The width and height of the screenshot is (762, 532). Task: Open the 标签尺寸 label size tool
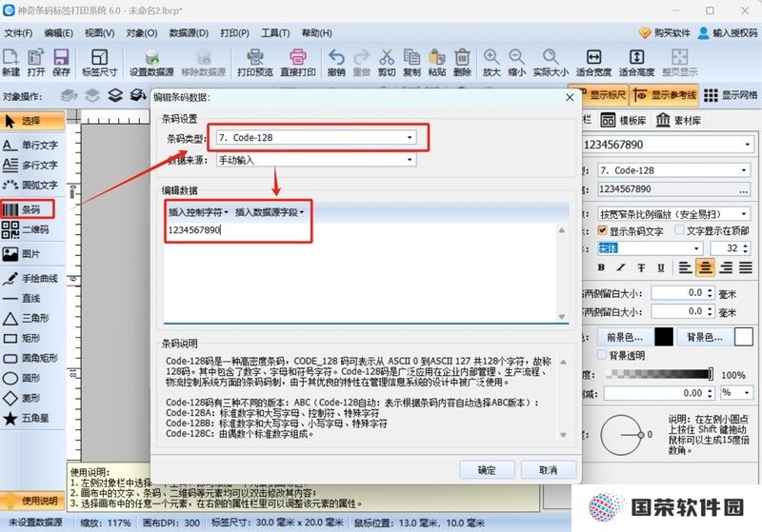point(100,62)
